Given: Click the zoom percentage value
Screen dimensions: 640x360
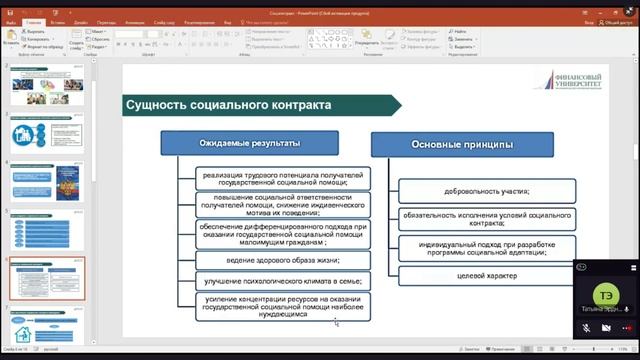Looking at the screenshot, I should pyautogui.click(x=623, y=349).
